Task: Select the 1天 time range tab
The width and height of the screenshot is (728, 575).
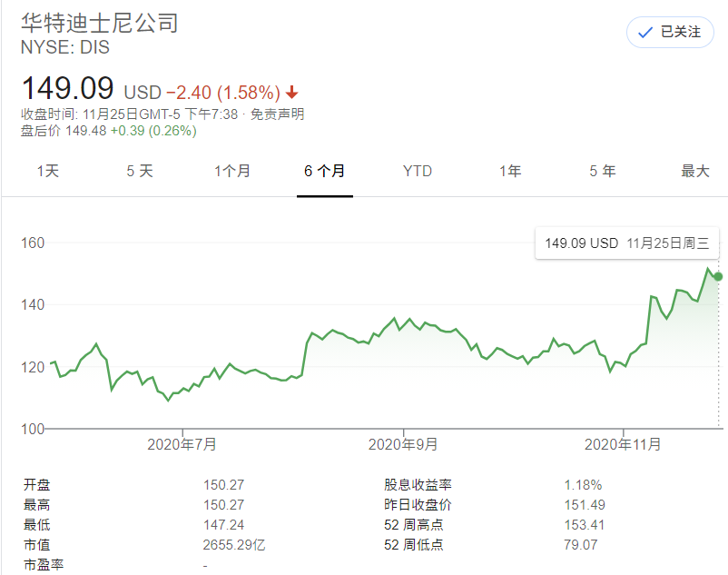Action: click(47, 171)
